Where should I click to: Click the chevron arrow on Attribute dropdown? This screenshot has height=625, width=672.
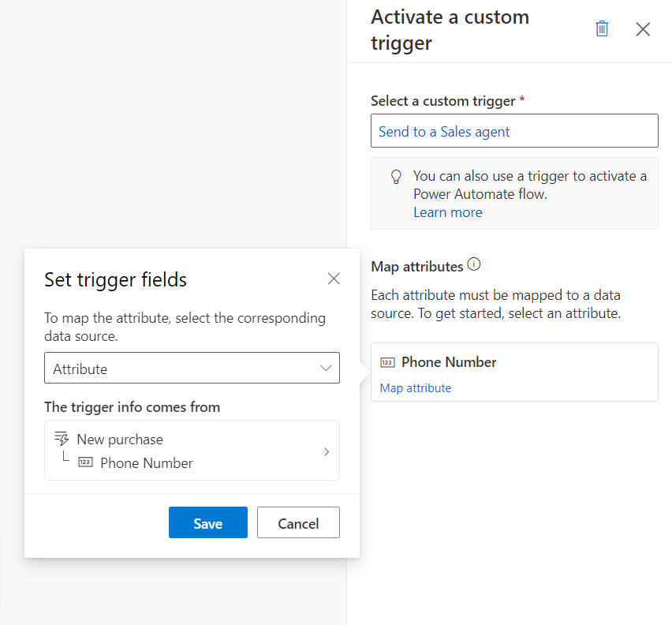pos(326,369)
